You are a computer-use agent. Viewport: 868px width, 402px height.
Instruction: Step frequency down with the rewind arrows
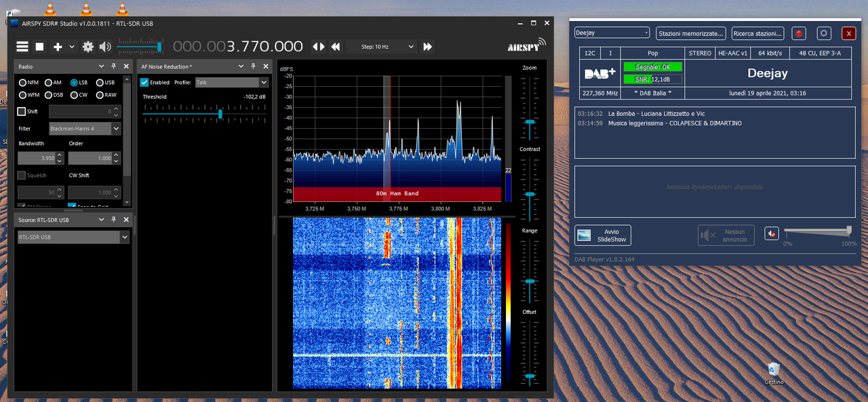(335, 47)
